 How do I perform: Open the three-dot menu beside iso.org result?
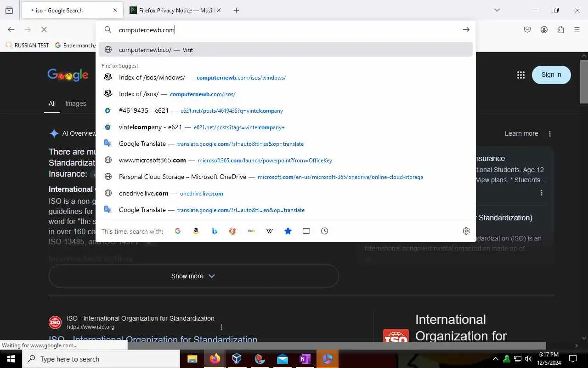(221, 327)
